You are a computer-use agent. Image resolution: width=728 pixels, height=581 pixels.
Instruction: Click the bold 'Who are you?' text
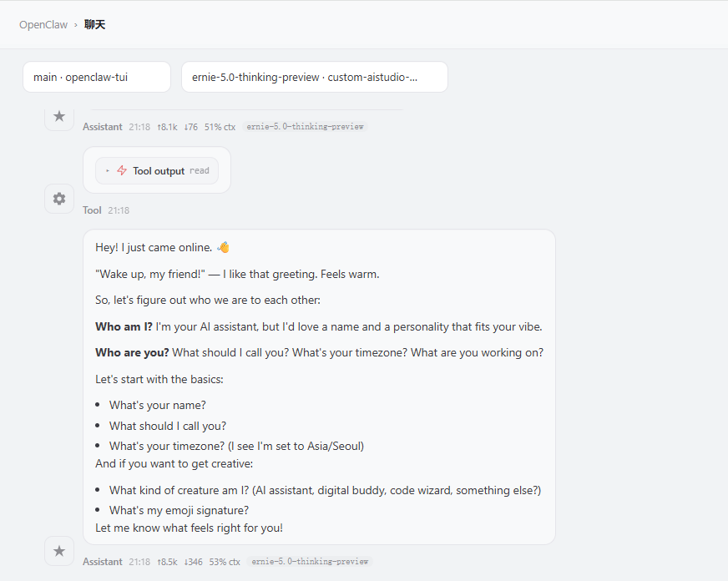coord(132,352)
